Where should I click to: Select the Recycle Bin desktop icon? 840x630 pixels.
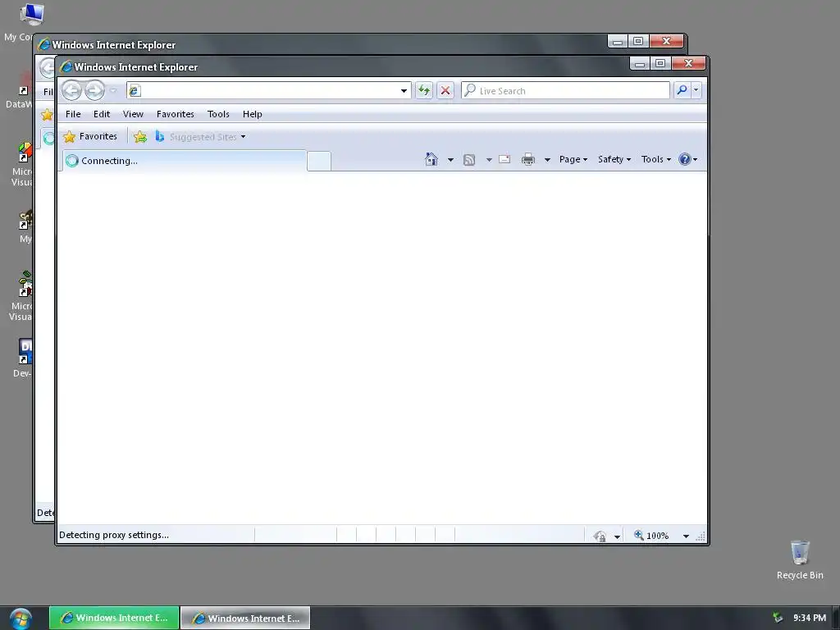[800, 559]
